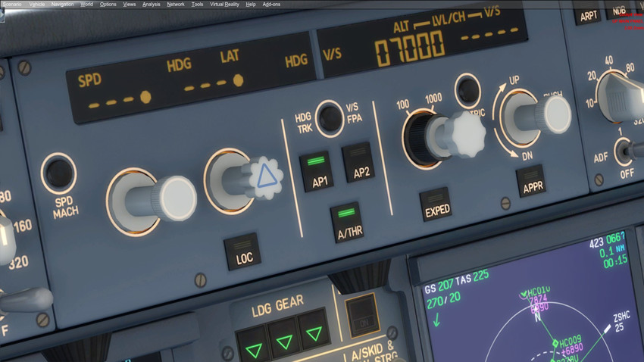This screenshot has width=644, height=362.
Task: Toggle the AP2 autopilot button
Action: [x=358, y=161]
